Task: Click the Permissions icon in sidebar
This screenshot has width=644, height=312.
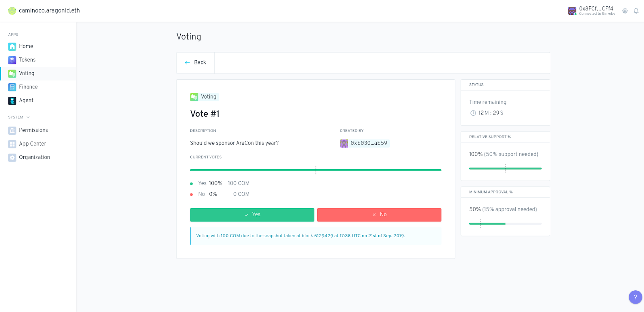Action: pos(12,131)
